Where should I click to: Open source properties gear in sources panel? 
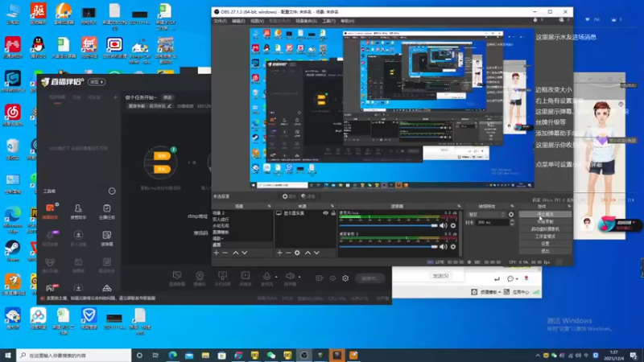point(297,253)
